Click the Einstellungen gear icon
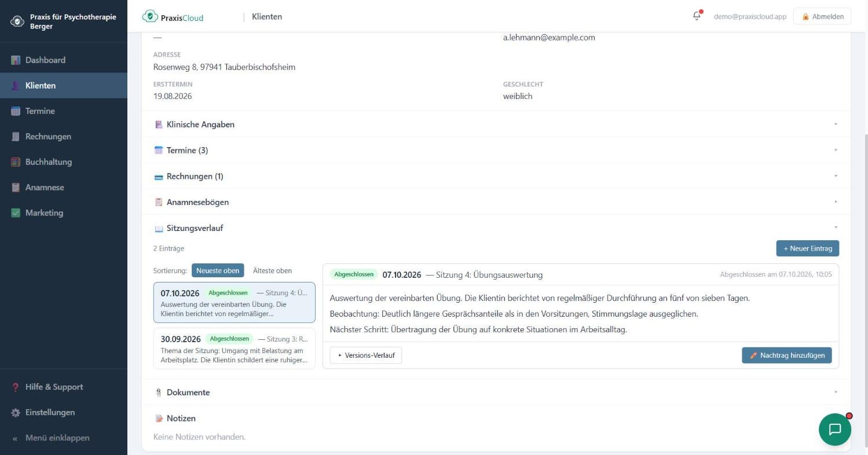This screenshot has height=455, width=868. 16,413
